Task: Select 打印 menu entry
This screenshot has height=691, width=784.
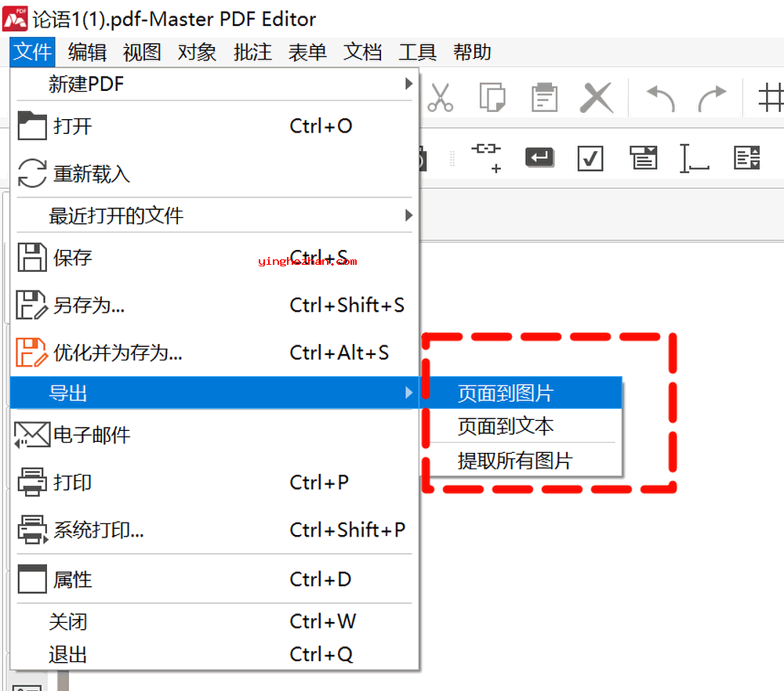Action: point(214,482)
